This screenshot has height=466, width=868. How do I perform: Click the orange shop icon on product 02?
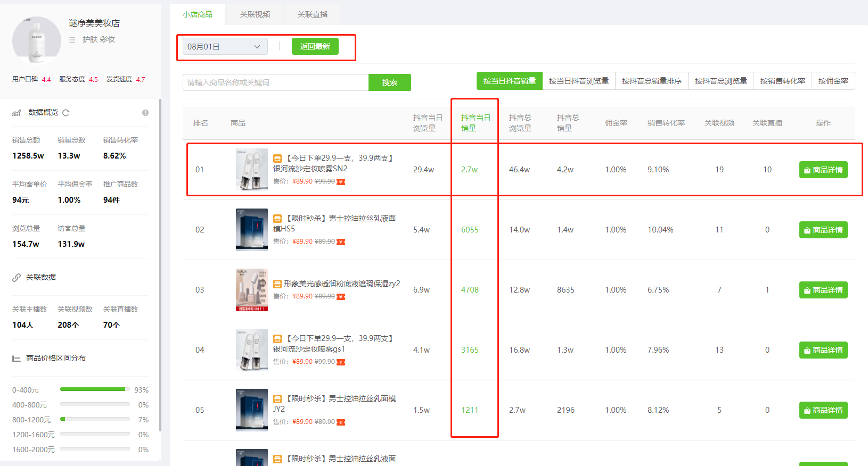pyautogui.click(x=277, y=219)
